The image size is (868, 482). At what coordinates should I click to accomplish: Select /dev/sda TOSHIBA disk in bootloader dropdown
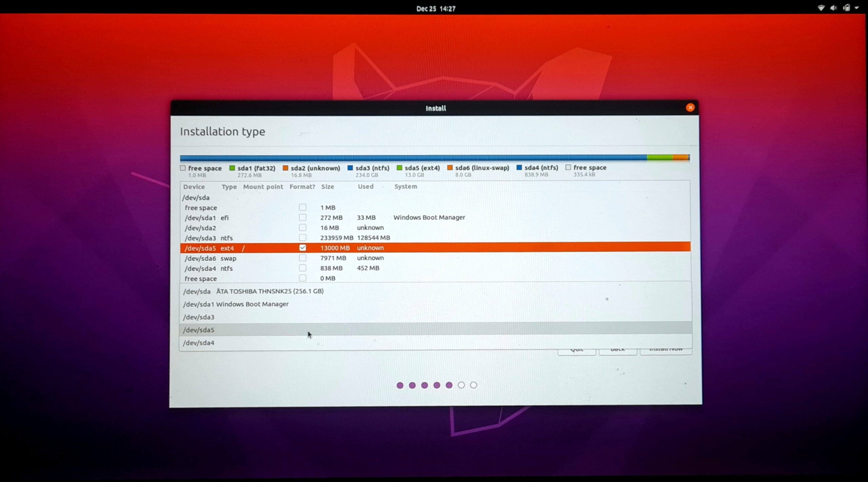253,291
